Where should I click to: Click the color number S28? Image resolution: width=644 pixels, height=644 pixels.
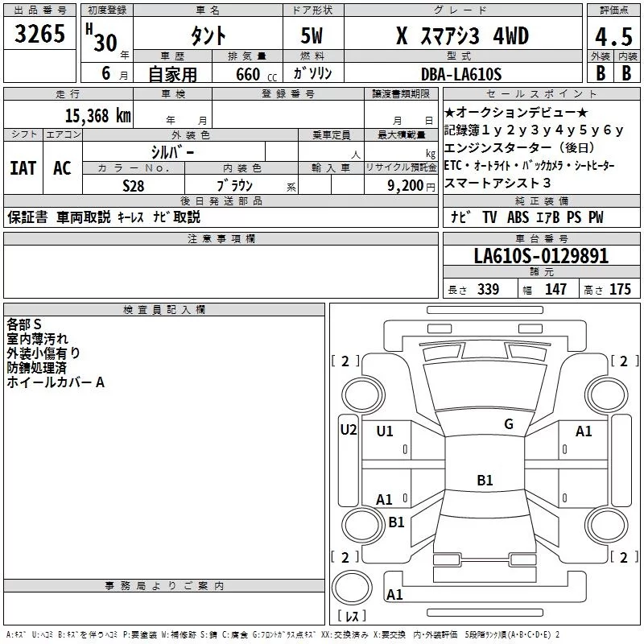pos(133,186)
